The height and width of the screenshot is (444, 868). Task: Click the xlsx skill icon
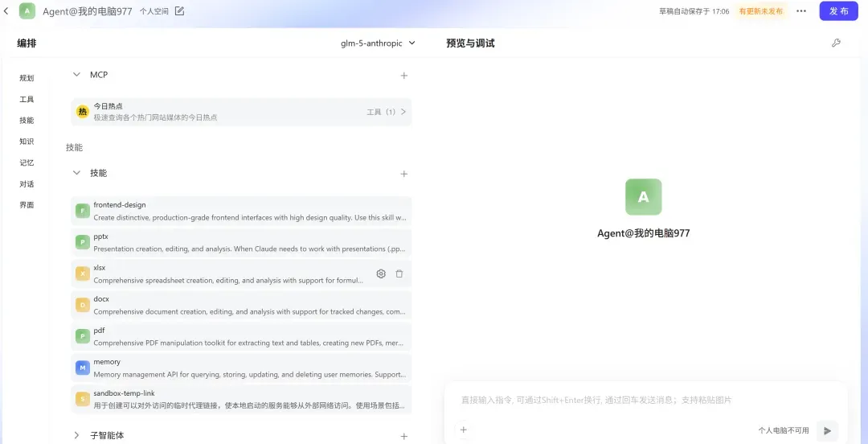(83, 273)
